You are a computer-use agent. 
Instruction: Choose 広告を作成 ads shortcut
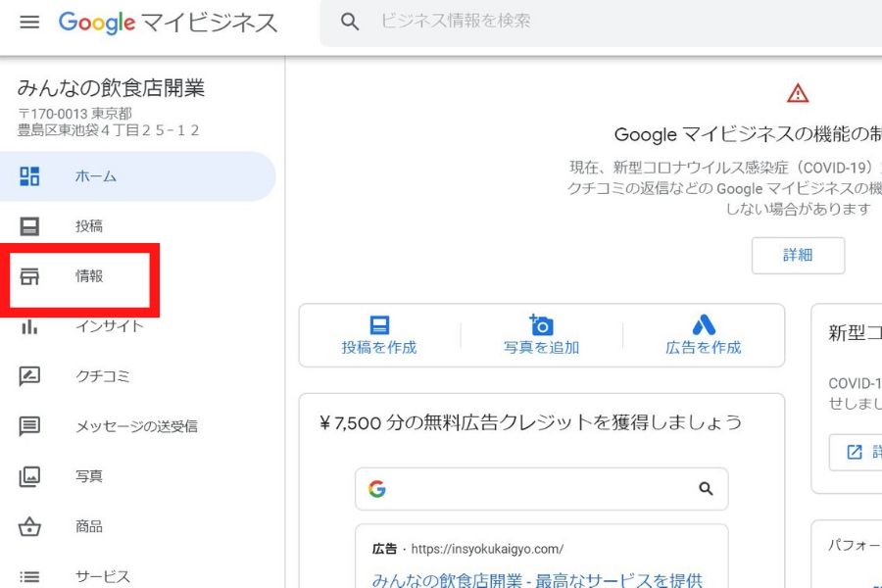704,335
